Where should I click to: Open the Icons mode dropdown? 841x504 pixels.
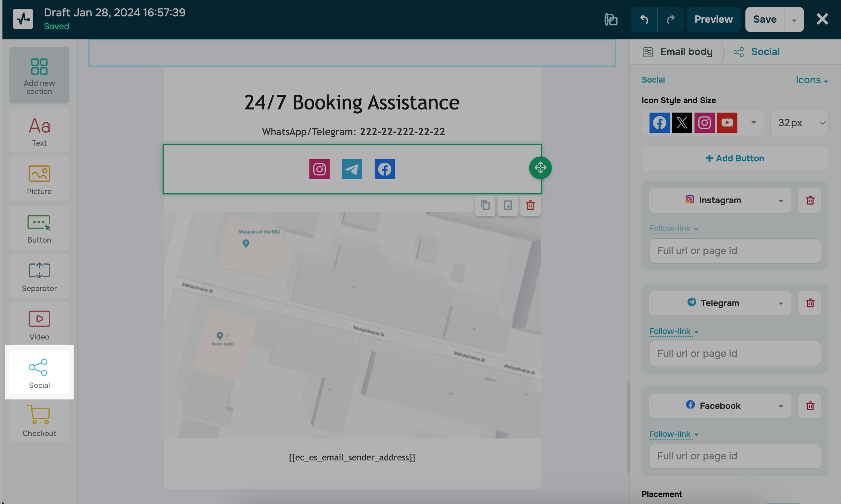pos(811,80)
